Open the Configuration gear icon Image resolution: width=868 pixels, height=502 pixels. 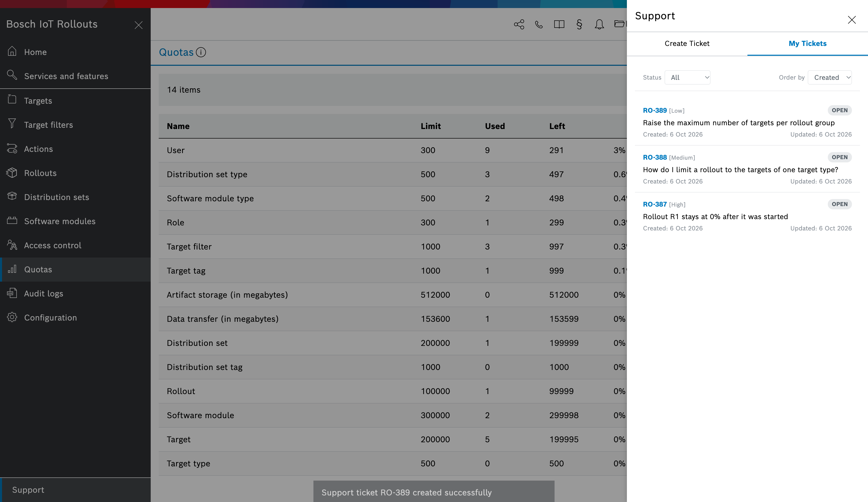click(x=12, y=317)
